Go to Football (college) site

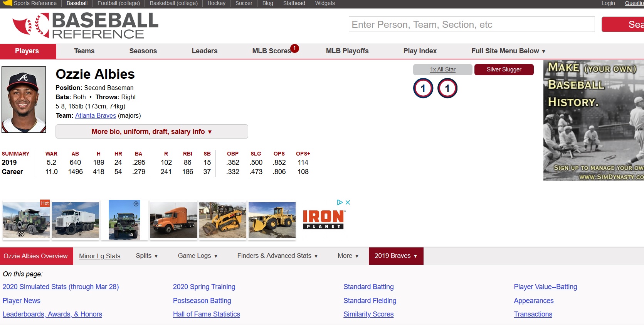(119, 3)
